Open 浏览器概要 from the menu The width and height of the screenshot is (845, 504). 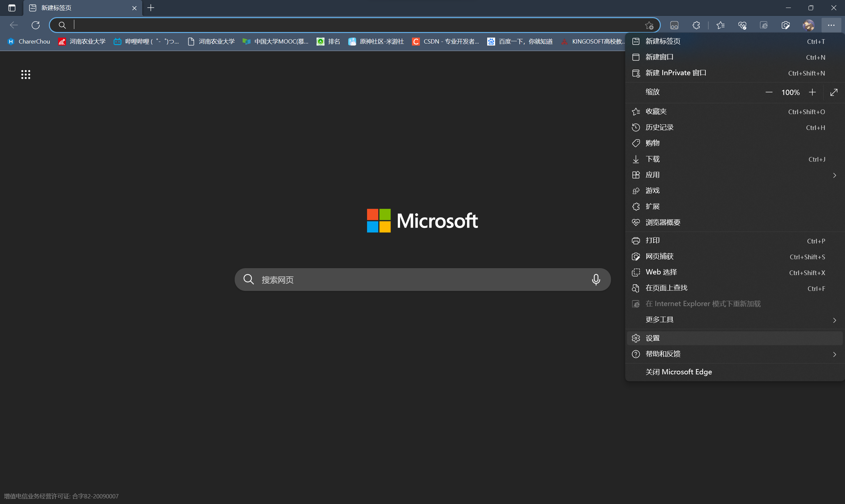coord(735,222)
